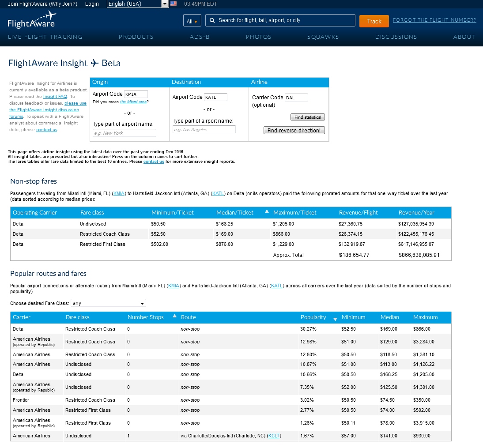Click the KATL airport link in Non-stop fares

point(218,193)
